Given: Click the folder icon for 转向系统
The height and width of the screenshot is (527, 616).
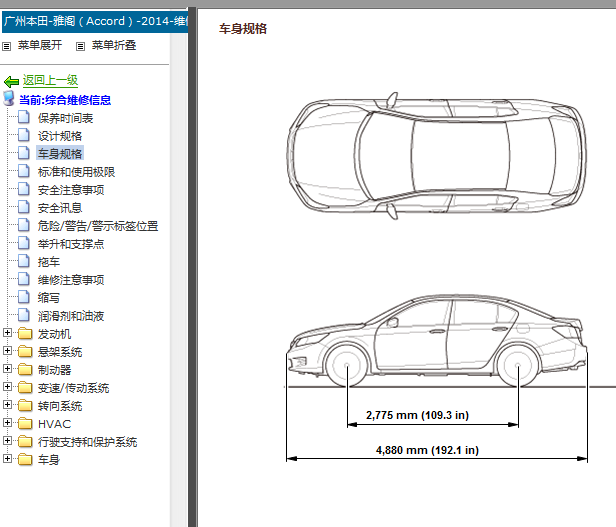Looking at the screenshot, I should 25,406.
